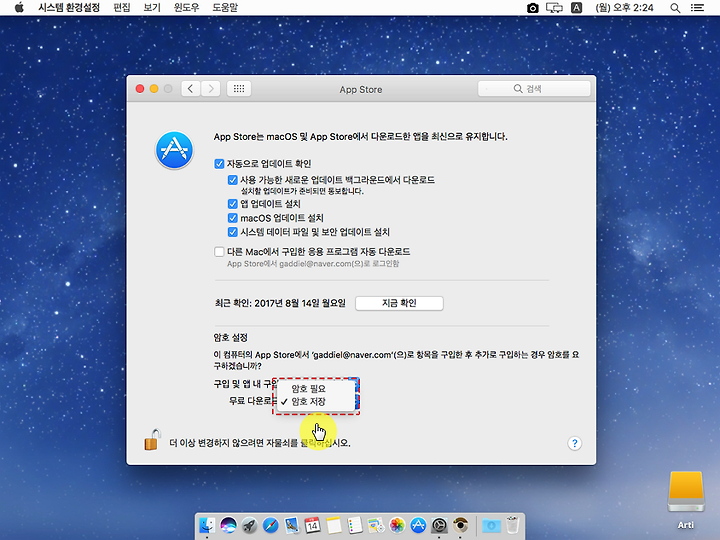
Task: Open Notification Center list icon
Action: click(697, 8)
